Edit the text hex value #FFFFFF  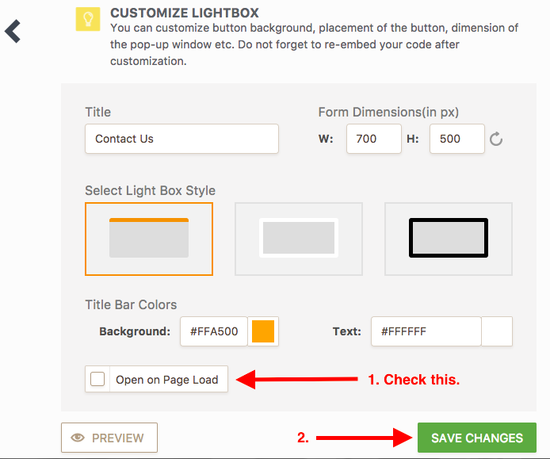pos(426,331)
